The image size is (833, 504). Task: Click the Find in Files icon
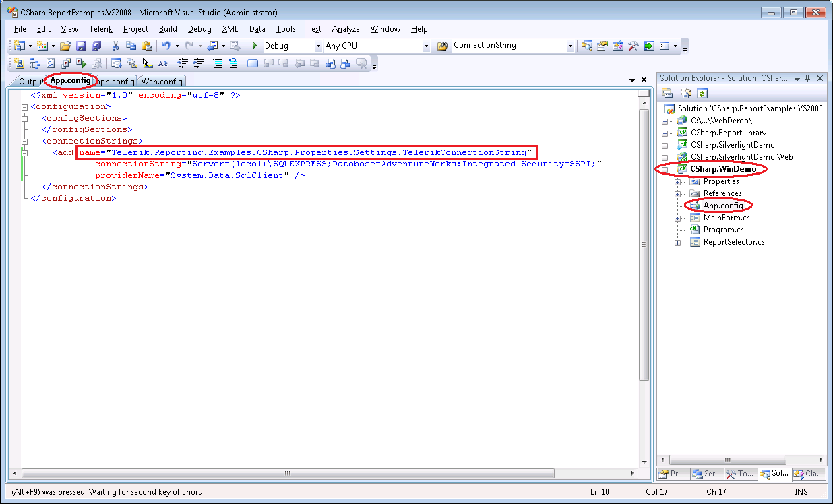(442, 46)
